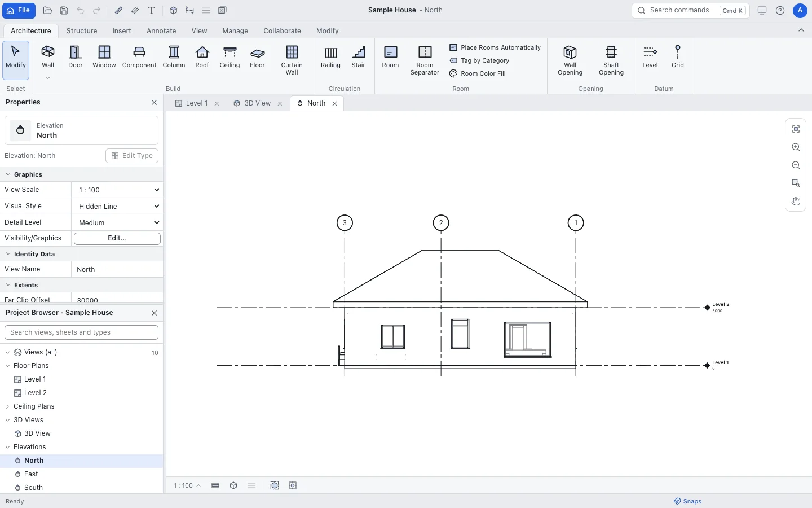Select the Component tool
812x508 pixels.
pos(139,56)
